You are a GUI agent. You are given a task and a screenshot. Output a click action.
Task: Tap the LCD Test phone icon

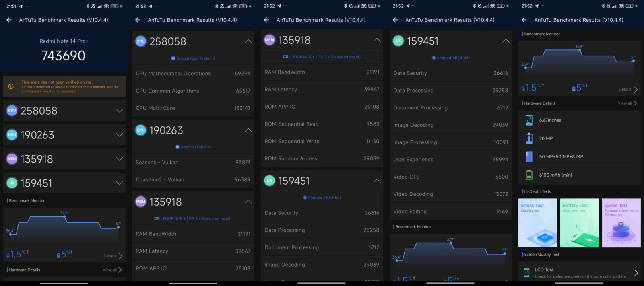(526, 273)
